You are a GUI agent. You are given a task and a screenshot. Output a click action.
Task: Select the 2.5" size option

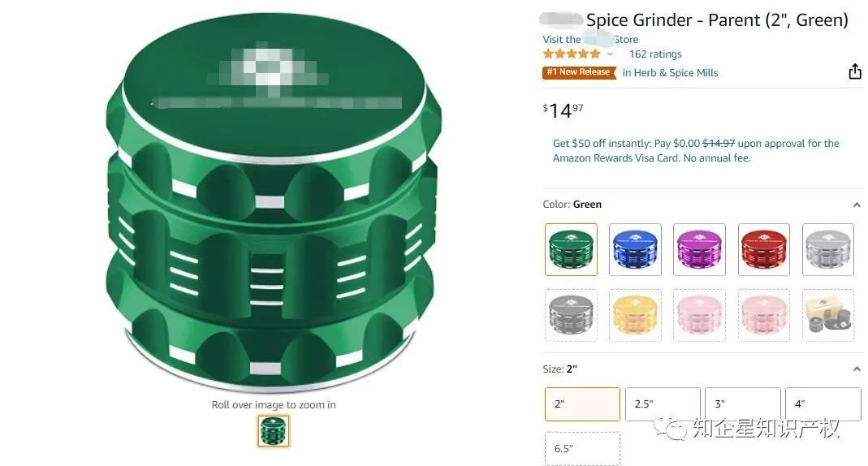663,404
